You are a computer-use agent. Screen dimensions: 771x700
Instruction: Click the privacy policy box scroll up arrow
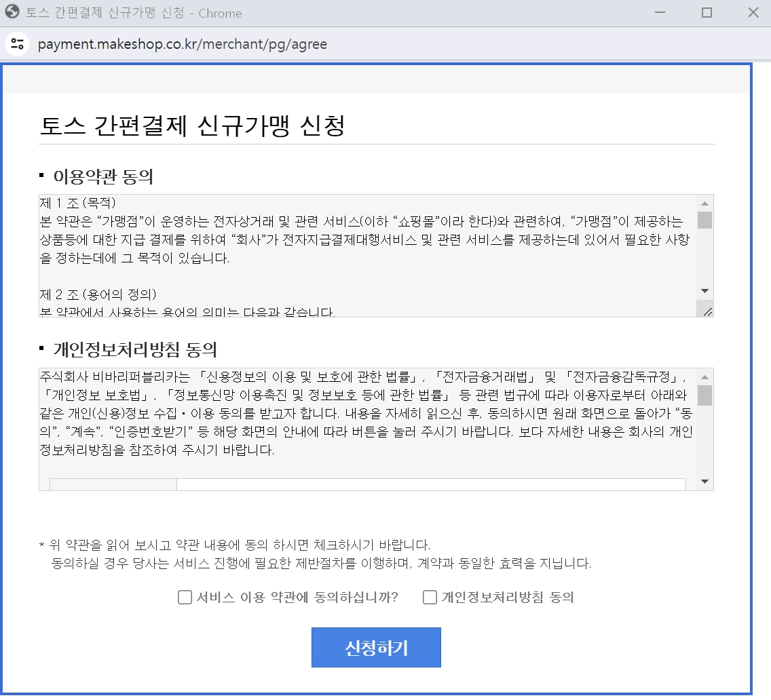(x=704, y=377)
